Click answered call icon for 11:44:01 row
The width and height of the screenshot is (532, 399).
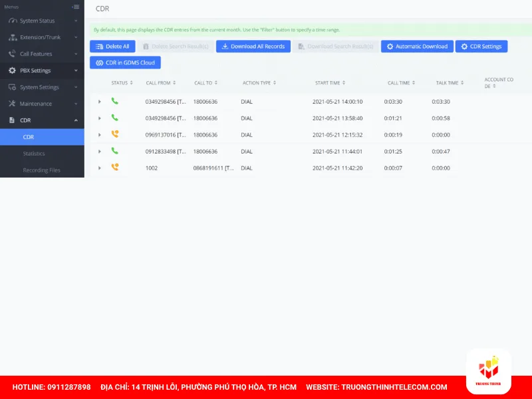(114, 151)
